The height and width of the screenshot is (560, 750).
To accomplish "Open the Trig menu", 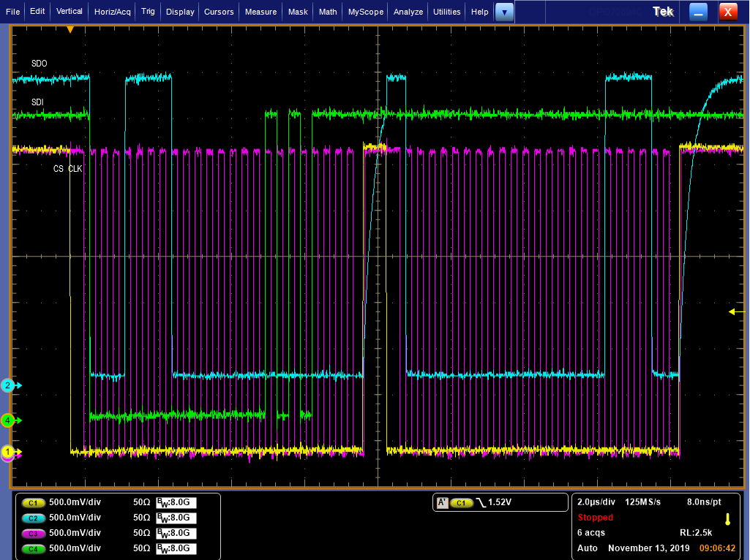I will click(148, 12).
